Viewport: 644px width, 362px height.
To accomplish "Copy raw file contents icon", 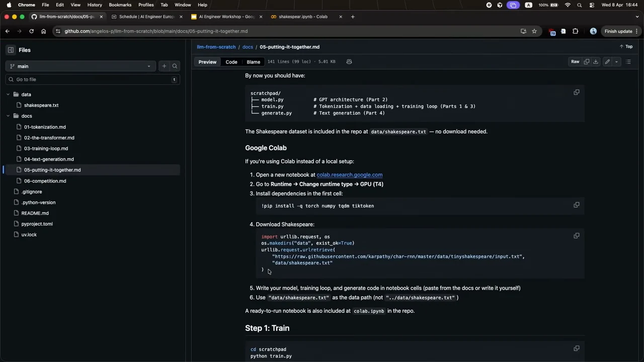I will (x=587, y=61).
